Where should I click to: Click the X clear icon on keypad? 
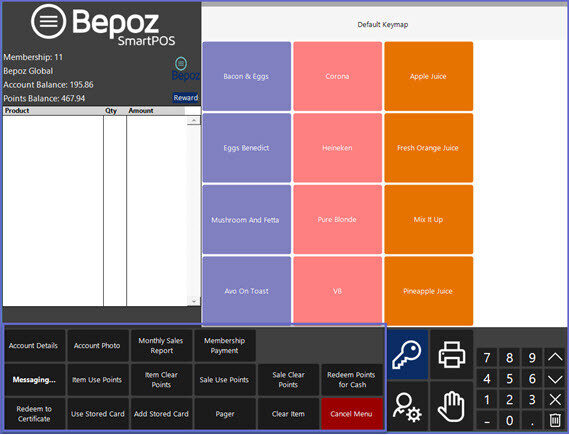pos(555,399)
